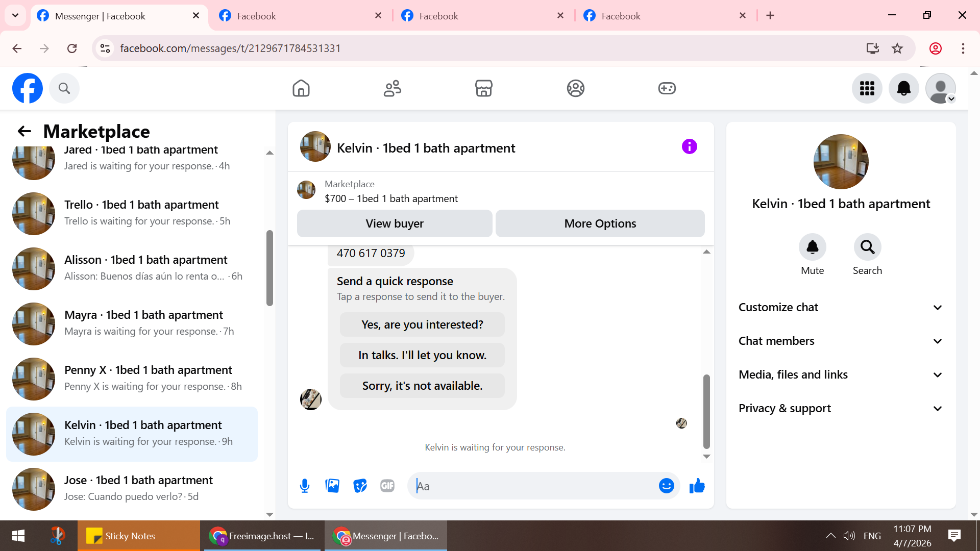
Task: Click the View buyer button
Action: 395,223
